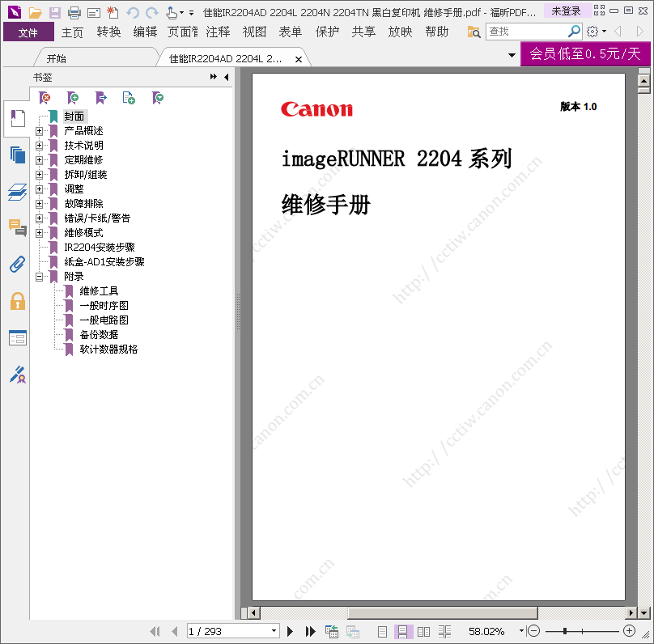Image resolution: width=654 pixels, height=644 pixels.
Task: Switch to the 开始 document tab
Action: [x=57, y=59]
